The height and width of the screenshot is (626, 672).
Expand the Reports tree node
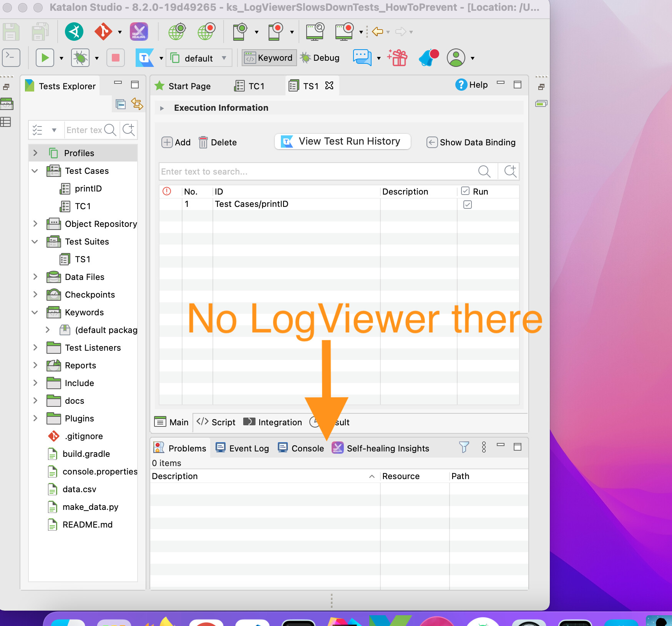(x=35, y=365)
